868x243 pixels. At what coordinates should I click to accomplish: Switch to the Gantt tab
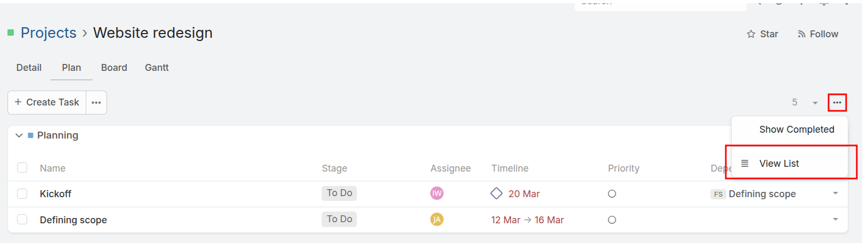[157, 68]
